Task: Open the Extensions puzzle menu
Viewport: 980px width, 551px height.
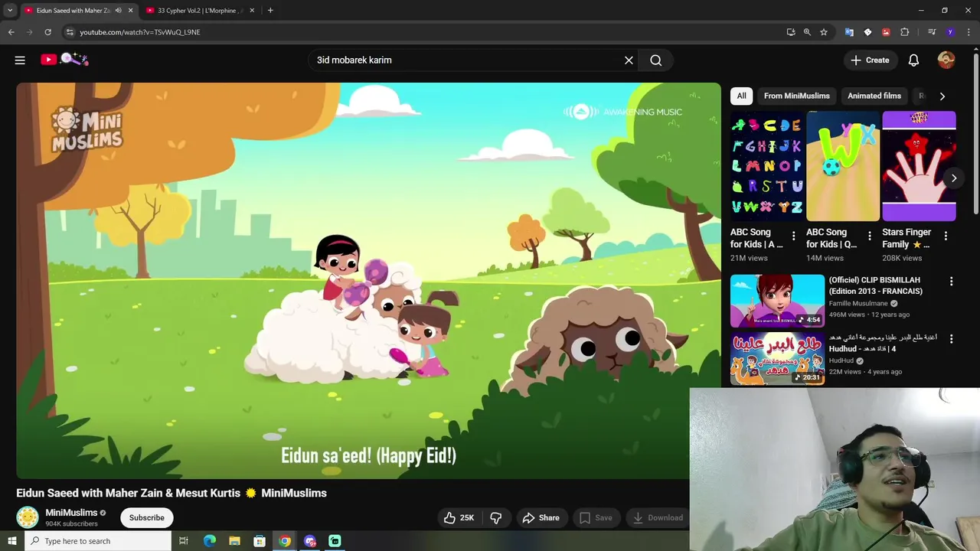Action: (904, 32)
